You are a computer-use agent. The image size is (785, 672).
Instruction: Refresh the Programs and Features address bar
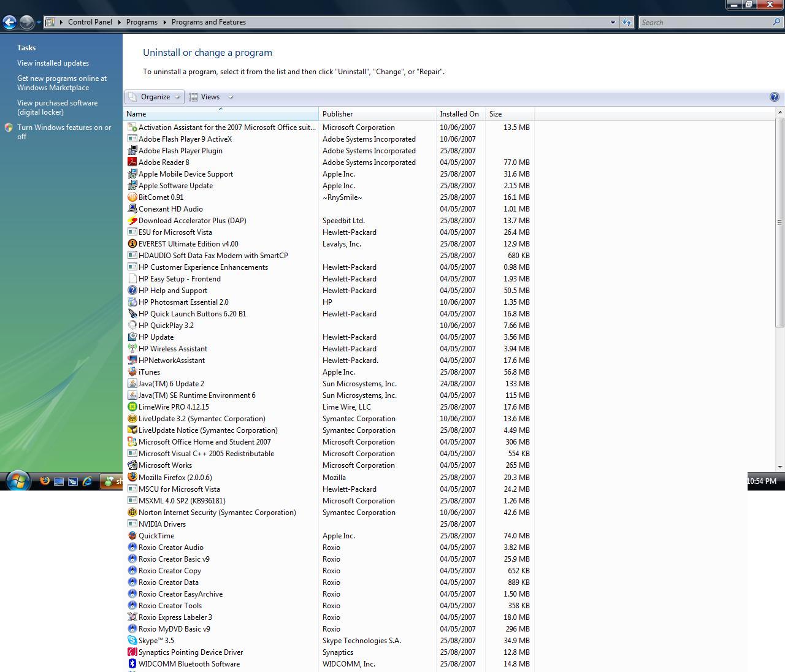click(626, 22)
